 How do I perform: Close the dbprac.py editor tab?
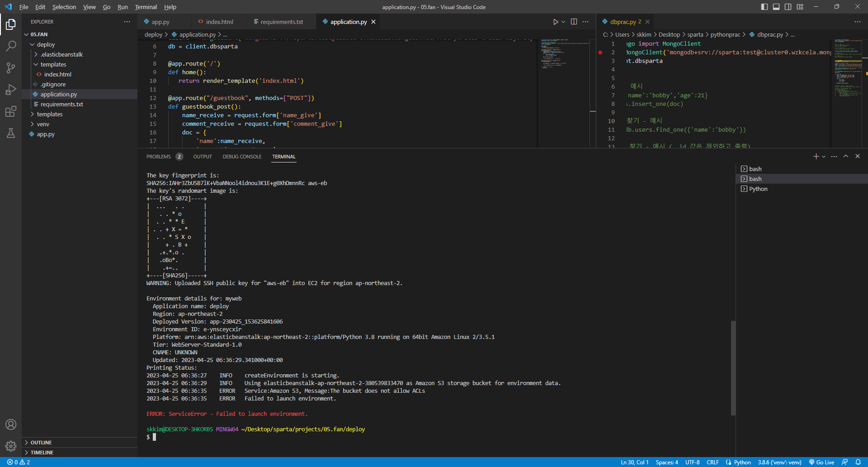[x=647, y=22]
